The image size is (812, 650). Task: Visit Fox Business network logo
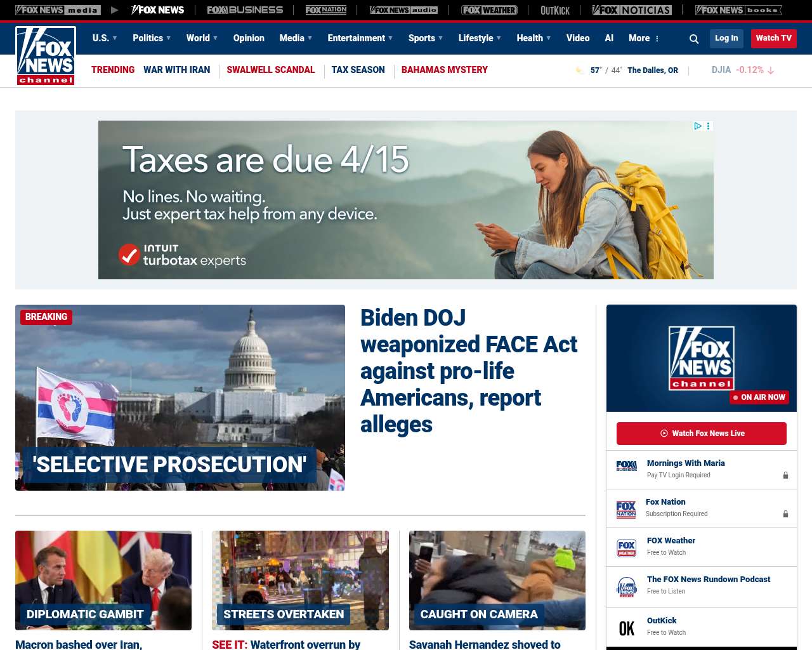point(245,10)
